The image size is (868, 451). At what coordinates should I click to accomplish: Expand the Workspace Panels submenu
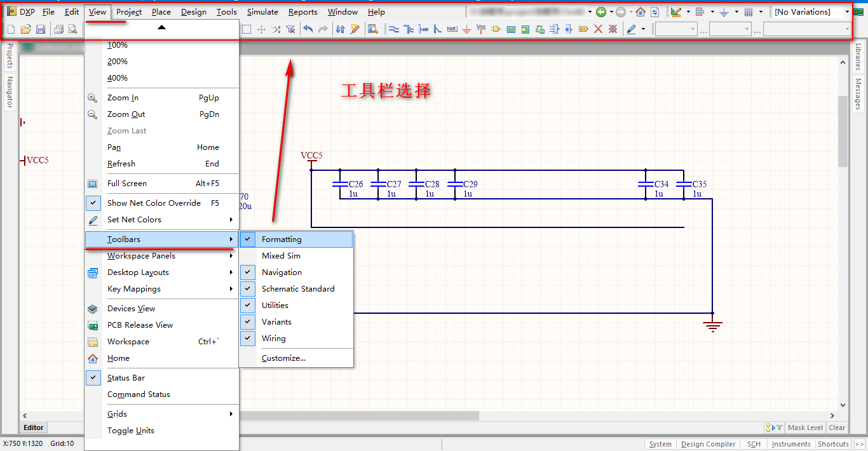point(141,256)
